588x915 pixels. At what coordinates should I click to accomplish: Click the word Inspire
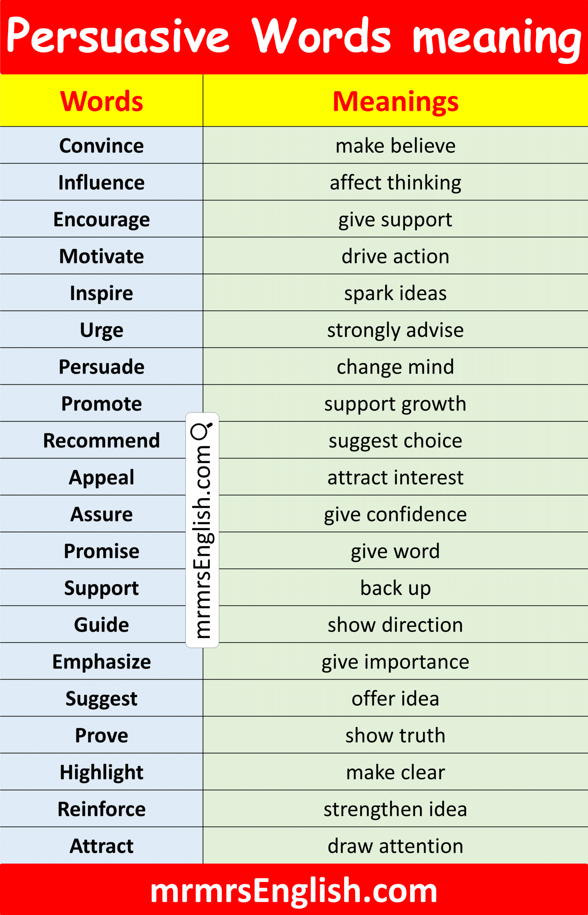pyautogui.click(x=101, y=293)
